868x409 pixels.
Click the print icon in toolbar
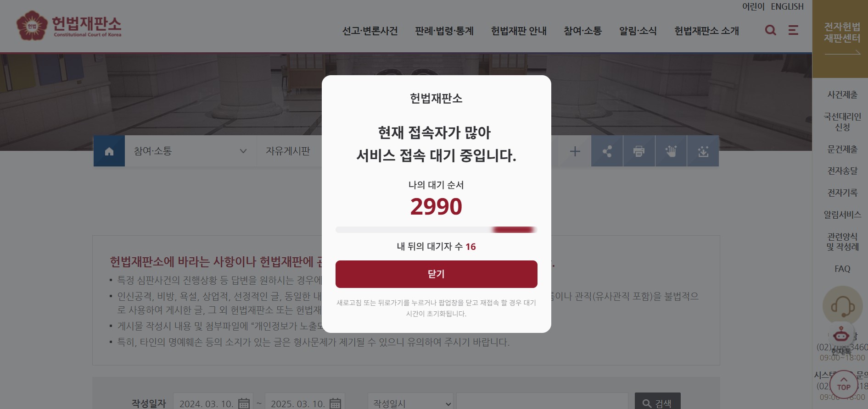[x=639, y=151]
